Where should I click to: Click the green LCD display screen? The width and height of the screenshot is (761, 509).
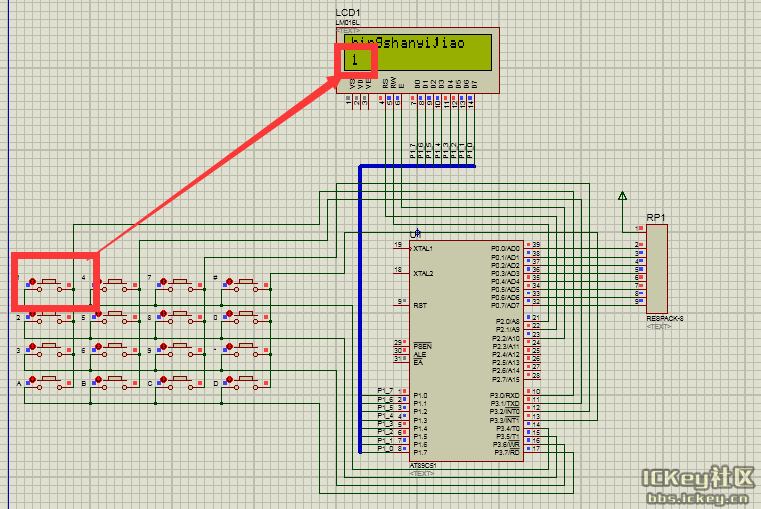coord(418,52)
